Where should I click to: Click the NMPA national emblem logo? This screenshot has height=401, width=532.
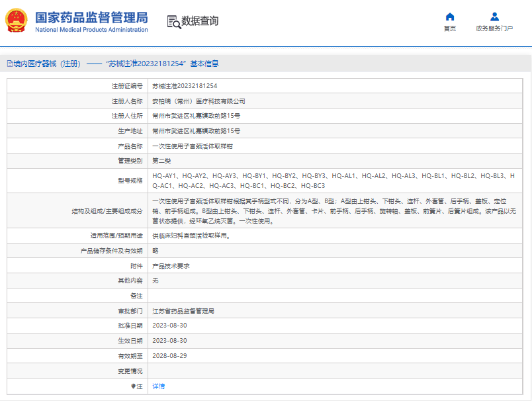point(17,21)
